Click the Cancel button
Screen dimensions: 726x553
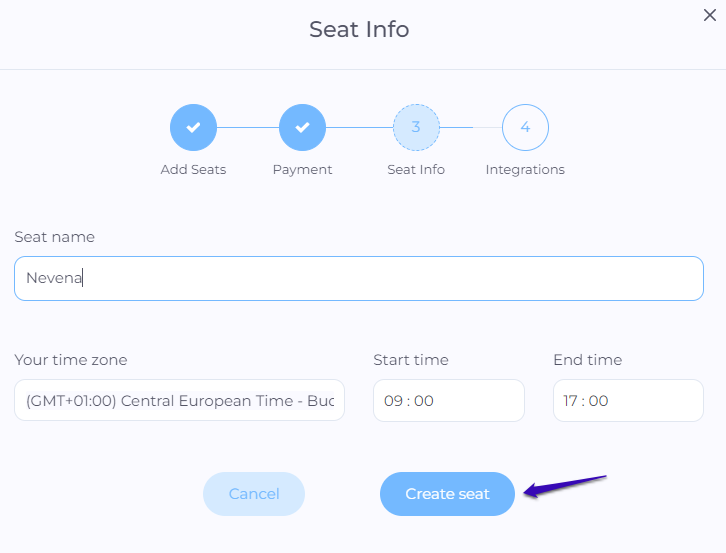pyautogui.click(x=254, y=494)
